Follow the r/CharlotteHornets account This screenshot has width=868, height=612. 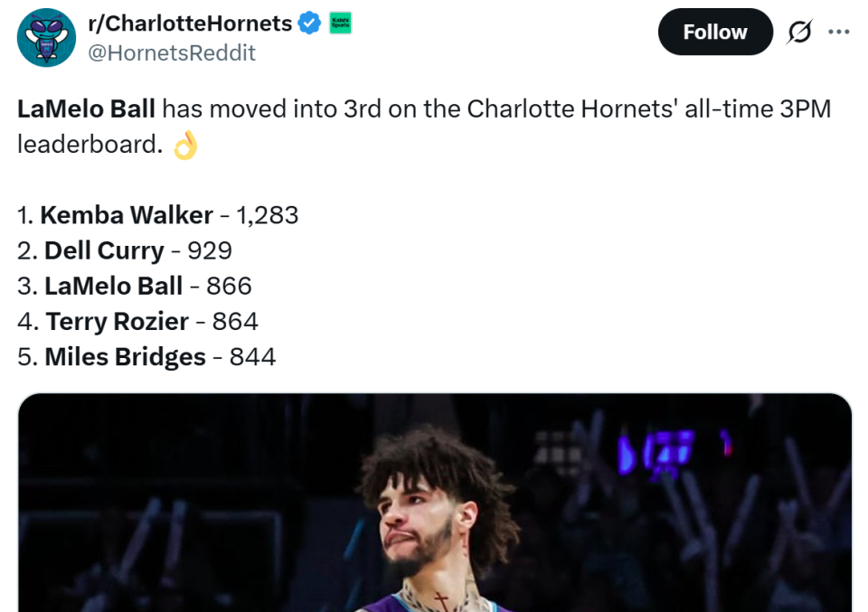pyautogui.click(x=714, y=33)
